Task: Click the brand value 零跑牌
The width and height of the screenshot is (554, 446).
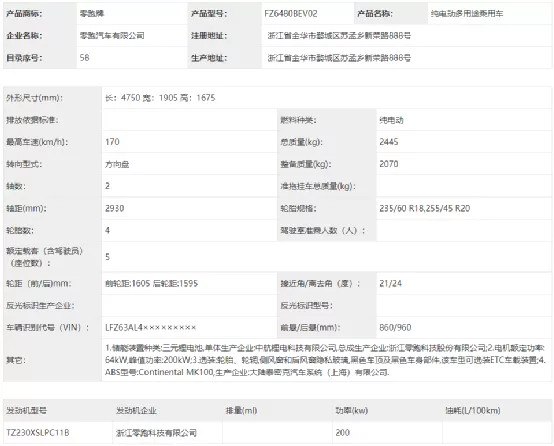Action: pyautogui.click(x=92, y=14)
